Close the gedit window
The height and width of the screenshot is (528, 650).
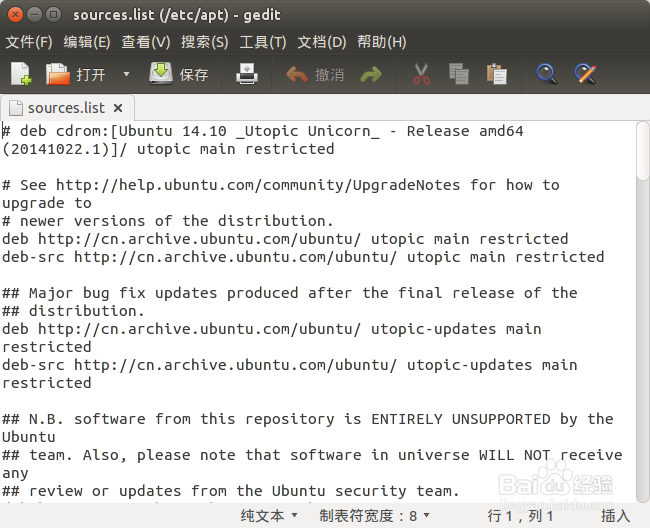click(x=15, y=15)
